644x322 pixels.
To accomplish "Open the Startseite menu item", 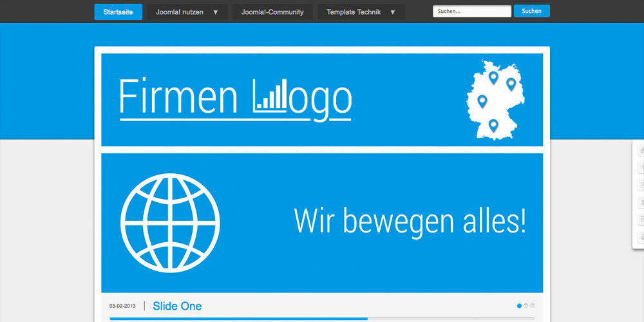I will (118, 12).
